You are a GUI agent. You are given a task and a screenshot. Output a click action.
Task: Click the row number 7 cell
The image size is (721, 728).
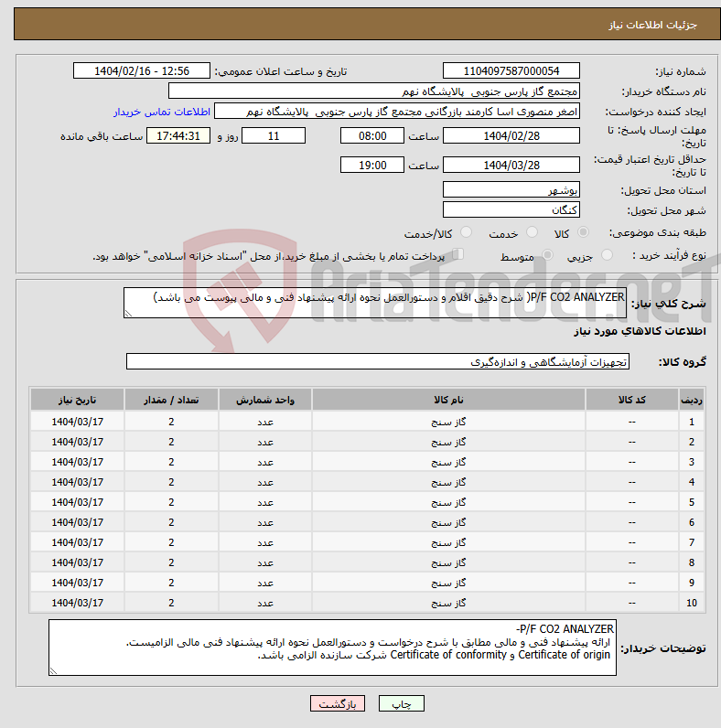692,542
